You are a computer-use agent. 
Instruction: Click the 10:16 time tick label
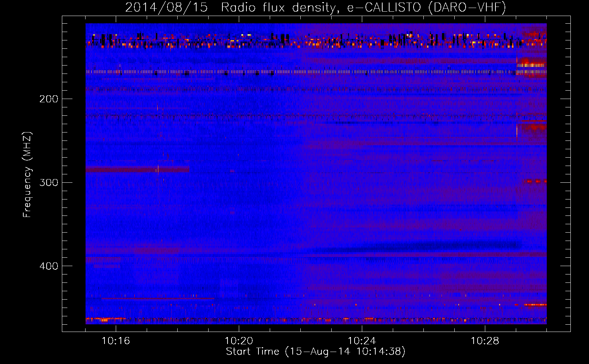[116, 341]
